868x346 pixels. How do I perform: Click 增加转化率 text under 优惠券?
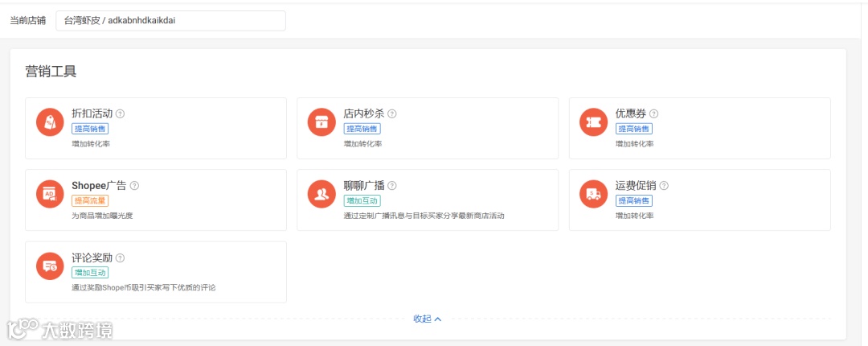[x=634, y=144]
